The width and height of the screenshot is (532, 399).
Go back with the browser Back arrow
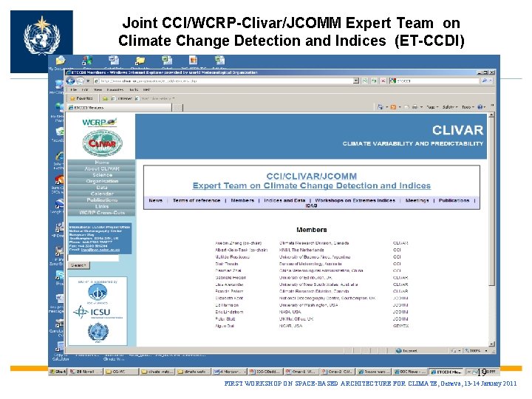pos(71,81)
